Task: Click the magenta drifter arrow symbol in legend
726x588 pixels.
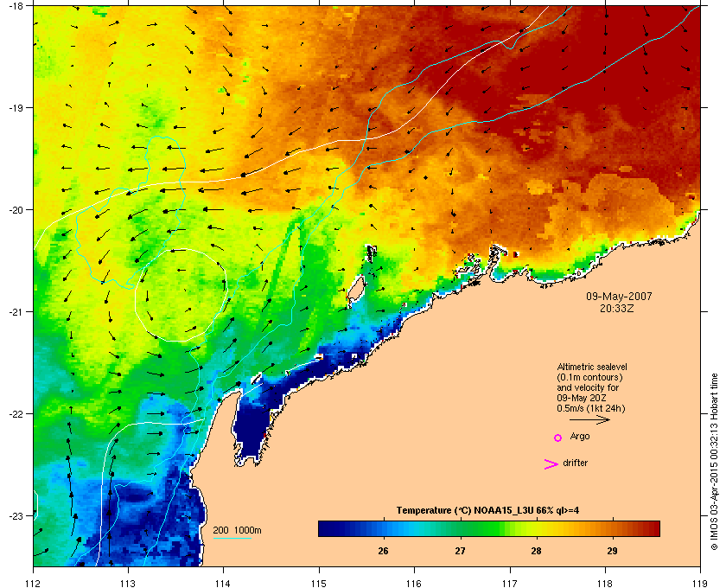Action: (551, 464)
